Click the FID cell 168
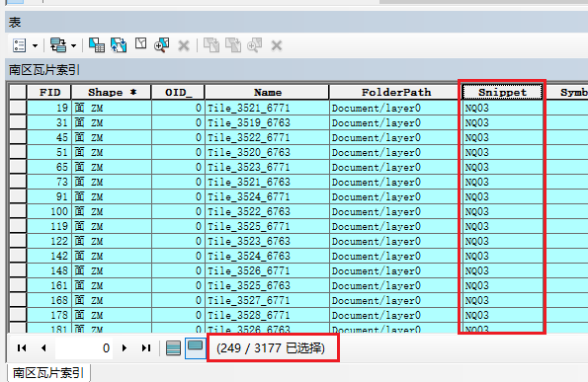588x382 pixels. tap(49, 300)
